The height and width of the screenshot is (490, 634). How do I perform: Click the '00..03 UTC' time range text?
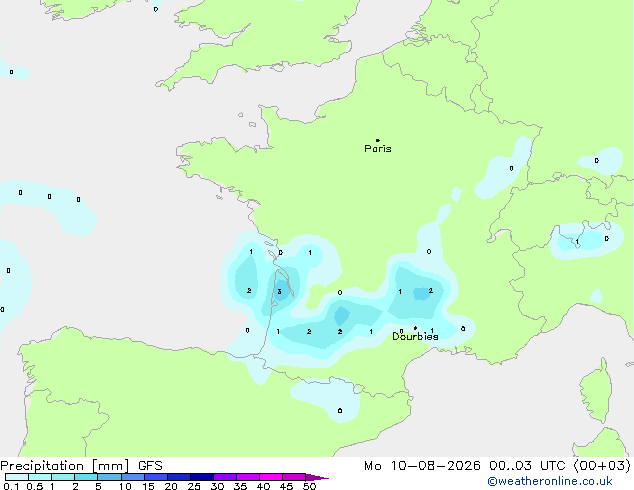(527, 466)
